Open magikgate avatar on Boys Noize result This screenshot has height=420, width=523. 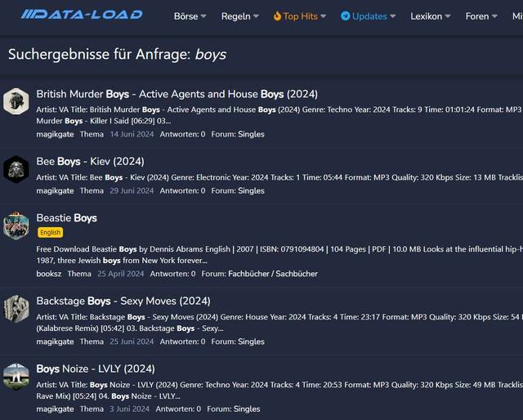pos(16,377)
